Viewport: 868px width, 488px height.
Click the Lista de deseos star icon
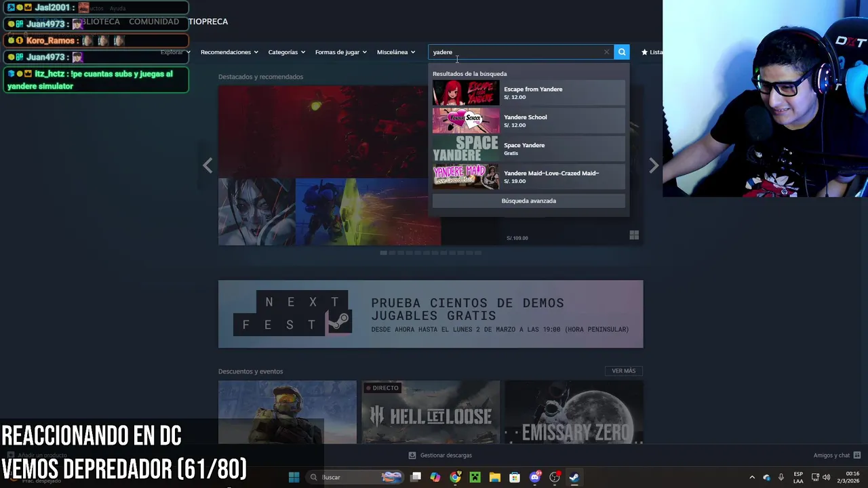pyautogui.click(x=644, y=52)
